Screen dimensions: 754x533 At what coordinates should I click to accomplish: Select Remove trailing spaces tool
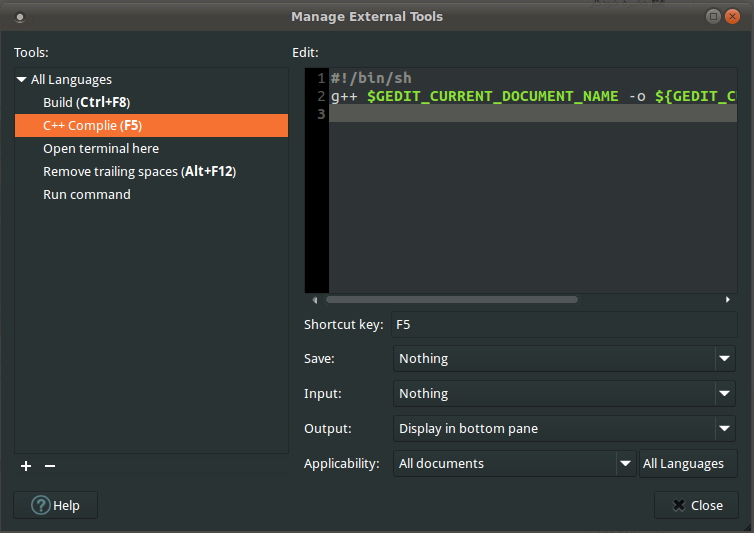(151, 172)
